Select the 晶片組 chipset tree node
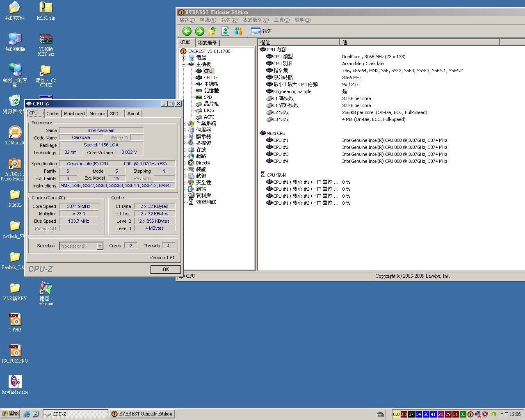The width and height of the screenshot is (525, 420). [211, 104]
